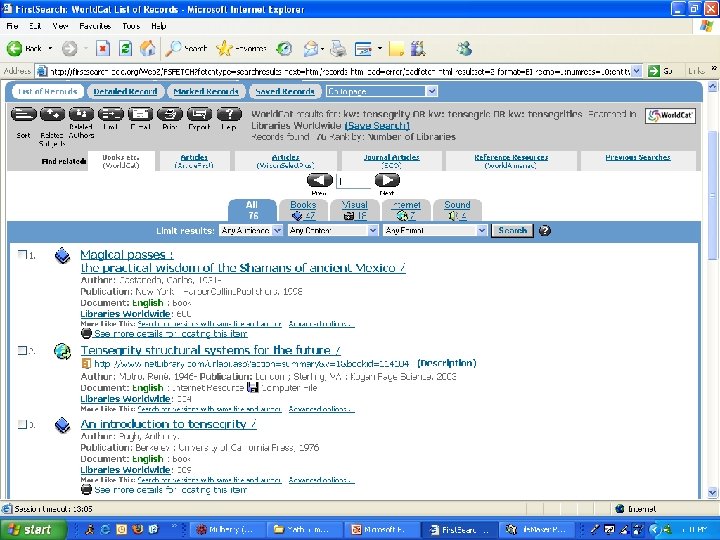The width and height of the screenshot is (720, 540).
Task: Click the Save Search link
Action: click(377, 125)
